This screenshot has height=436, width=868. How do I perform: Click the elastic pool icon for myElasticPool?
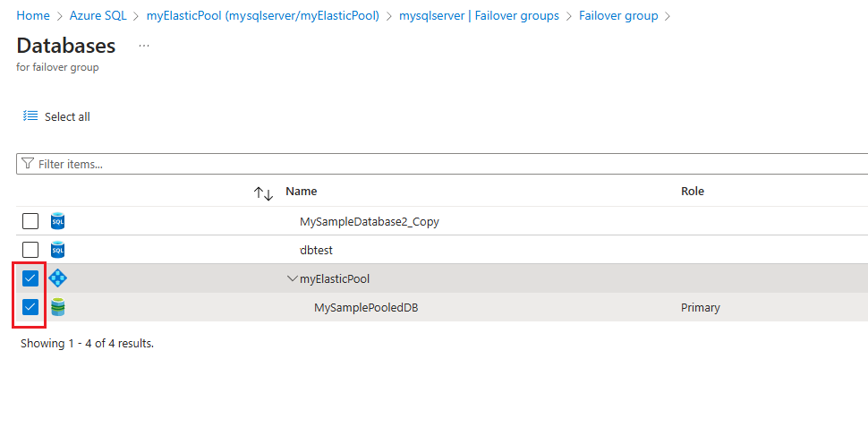point(57,278)
